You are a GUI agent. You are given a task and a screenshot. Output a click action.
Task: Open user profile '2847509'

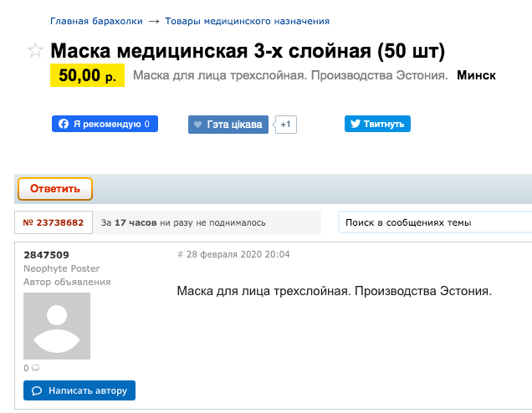click(47, 254)
